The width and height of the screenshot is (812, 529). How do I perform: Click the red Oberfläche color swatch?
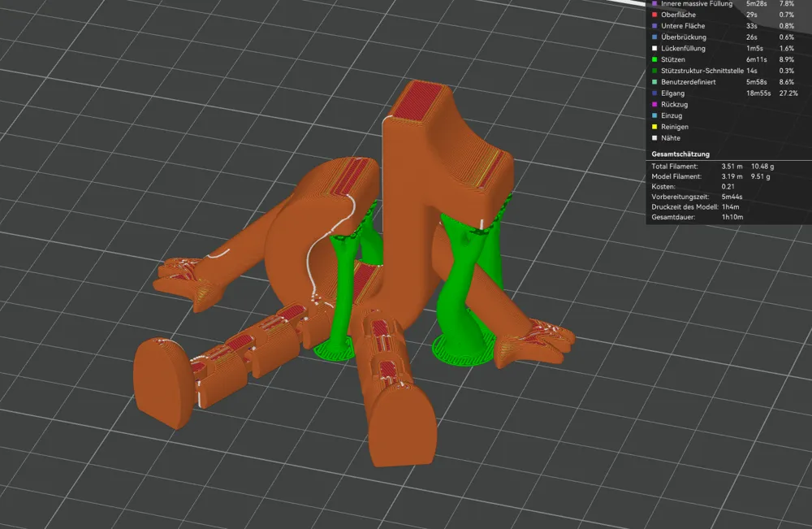coord(654,15)
